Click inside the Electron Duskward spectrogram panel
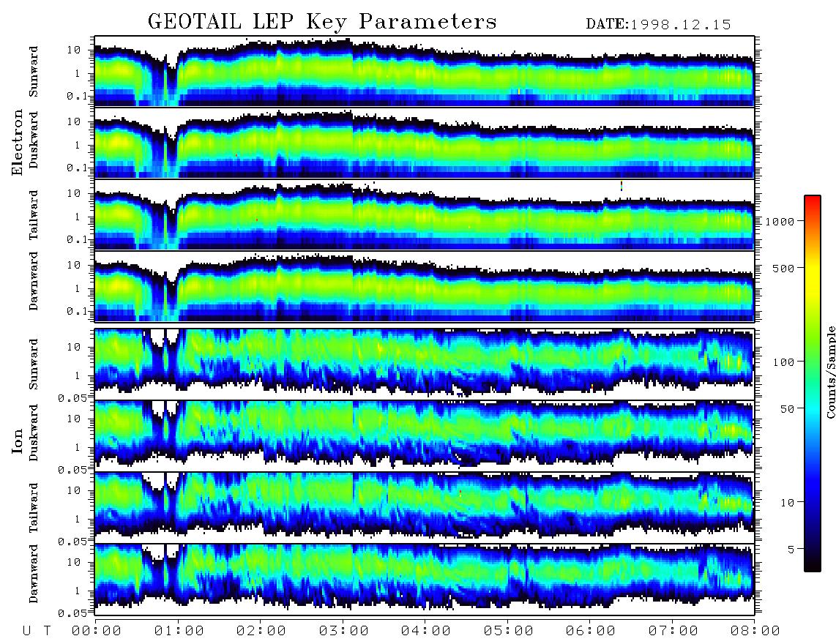836x644 pixels. point(425,143)
